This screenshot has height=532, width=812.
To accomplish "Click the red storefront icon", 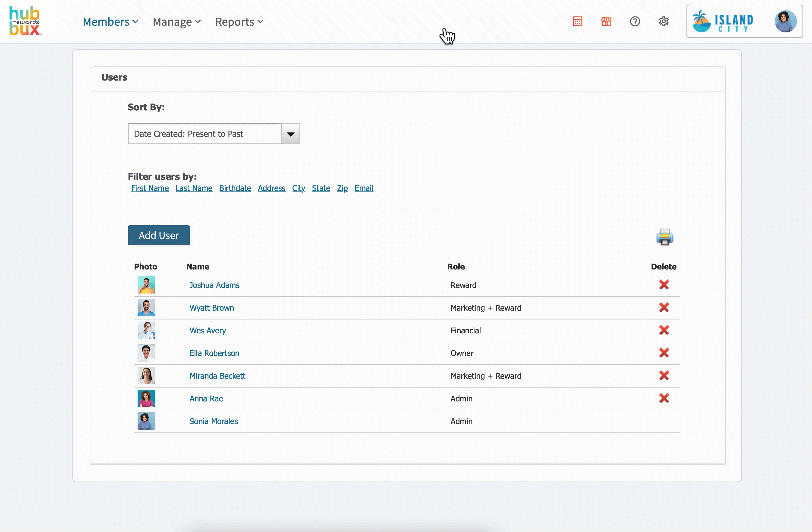I will click(606, 22).
